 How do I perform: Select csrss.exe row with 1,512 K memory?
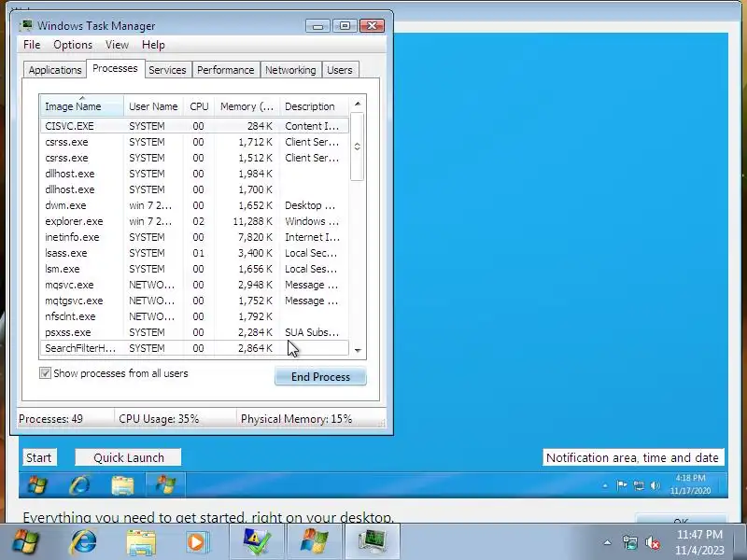tap(194, 158)
